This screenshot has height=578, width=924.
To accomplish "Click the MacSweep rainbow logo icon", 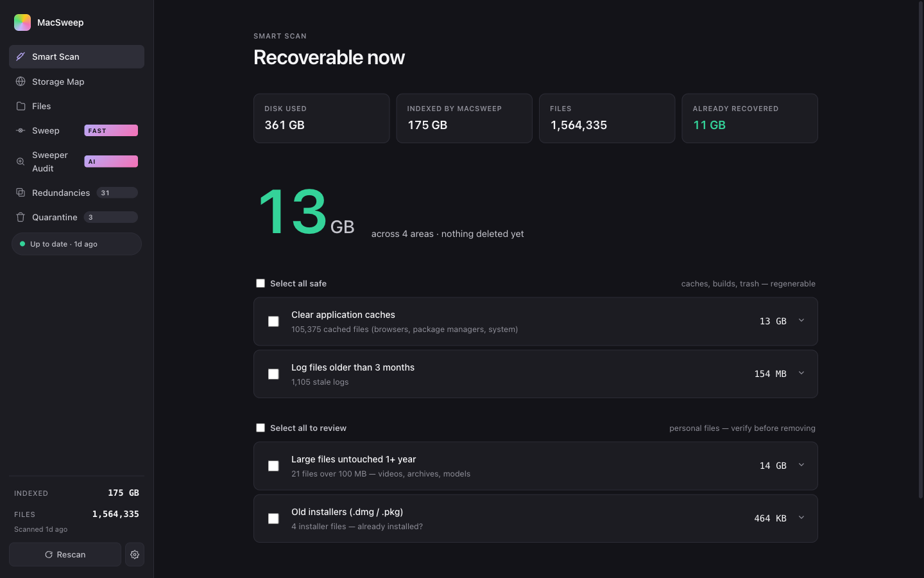I will pos(22,22).
